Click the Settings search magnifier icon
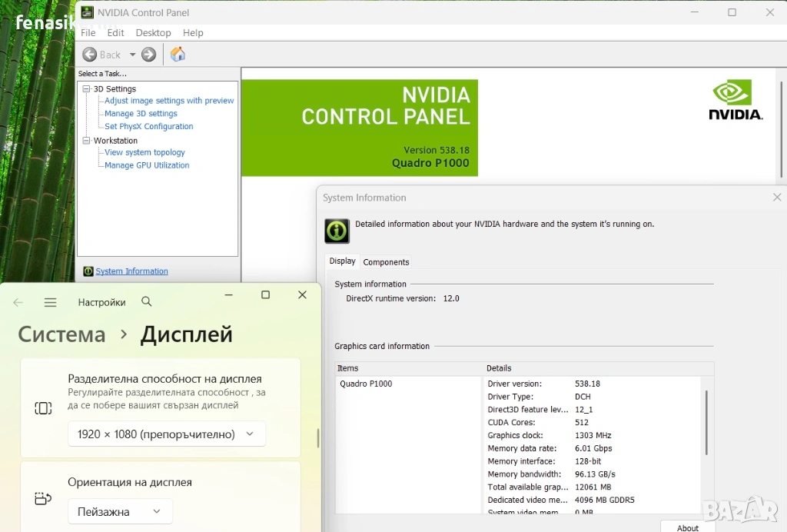This screenshot has height=532, width=787. 147,302
